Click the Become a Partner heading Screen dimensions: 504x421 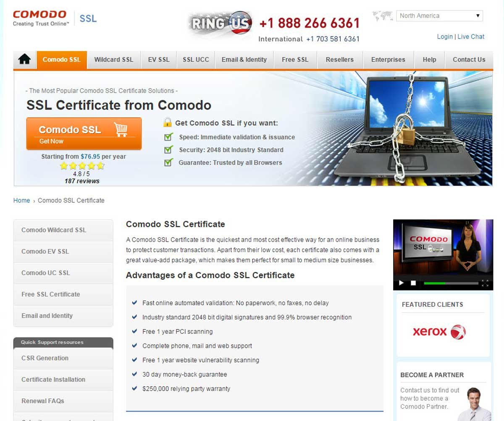tap(432, 375)
